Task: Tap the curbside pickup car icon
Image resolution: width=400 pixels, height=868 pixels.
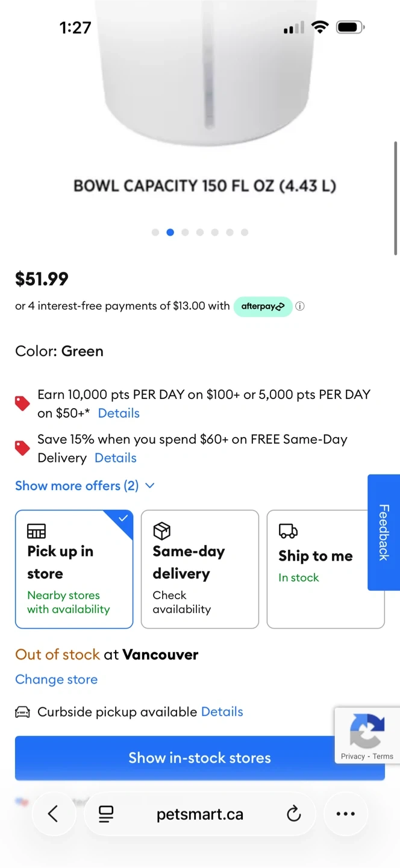Action: 22,712
